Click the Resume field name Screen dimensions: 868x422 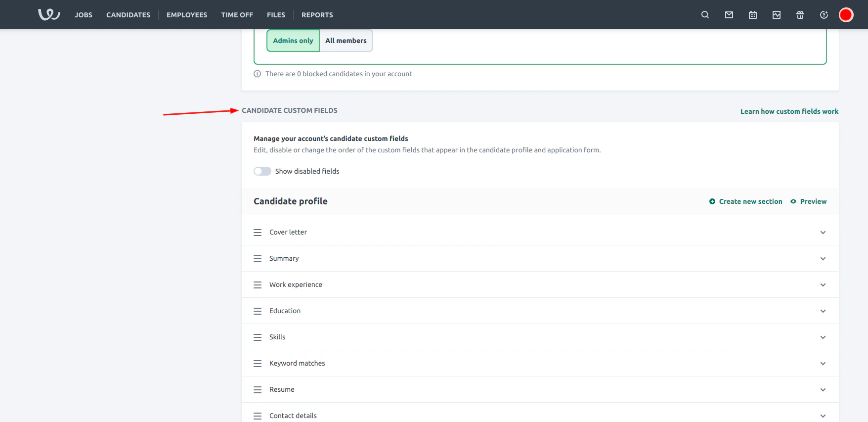click(282, 389)
